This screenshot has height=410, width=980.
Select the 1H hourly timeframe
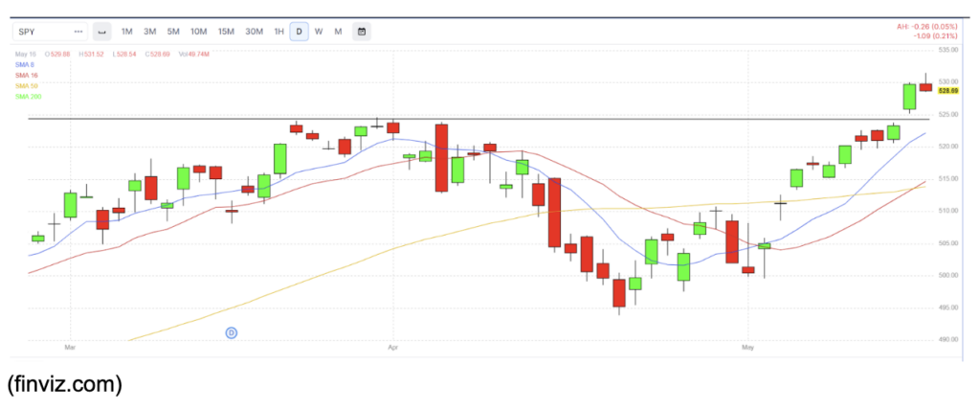coord(278,32)
